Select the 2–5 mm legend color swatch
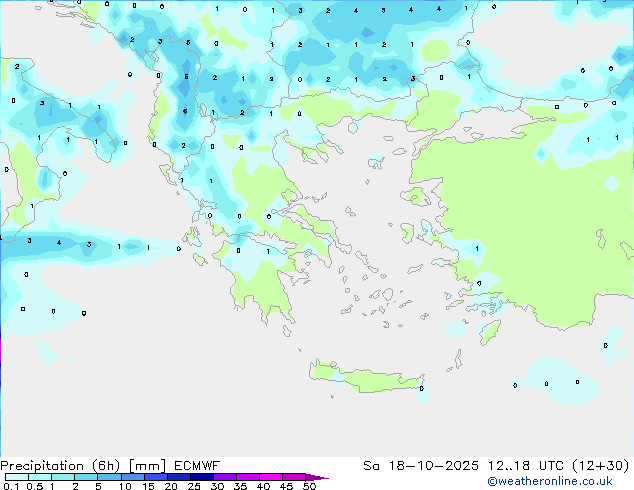Viewport: 634px width, 490px height. point(86,477)
